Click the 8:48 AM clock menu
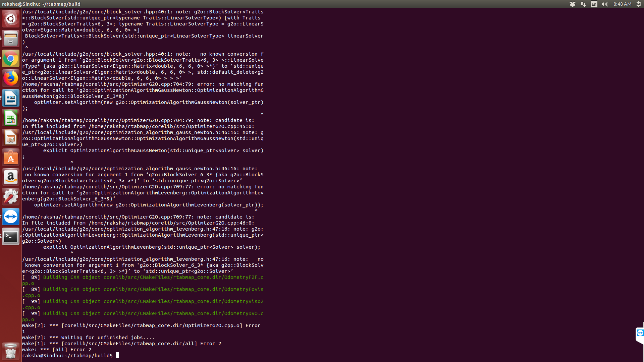This screenshot has height=362, width=644. coord(622,4)
